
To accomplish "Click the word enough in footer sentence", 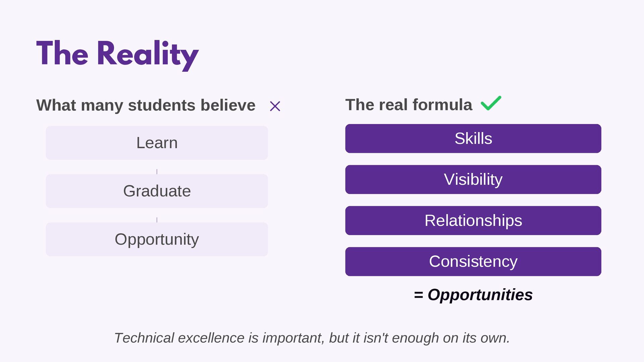I will [415, 338].
